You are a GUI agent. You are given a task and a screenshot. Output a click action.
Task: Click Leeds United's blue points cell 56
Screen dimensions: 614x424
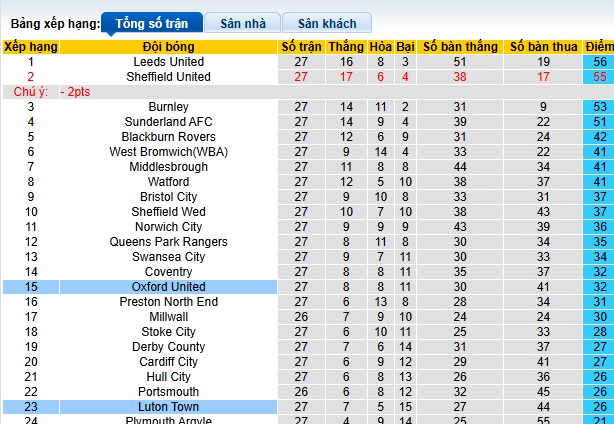[x=601, y=62]
